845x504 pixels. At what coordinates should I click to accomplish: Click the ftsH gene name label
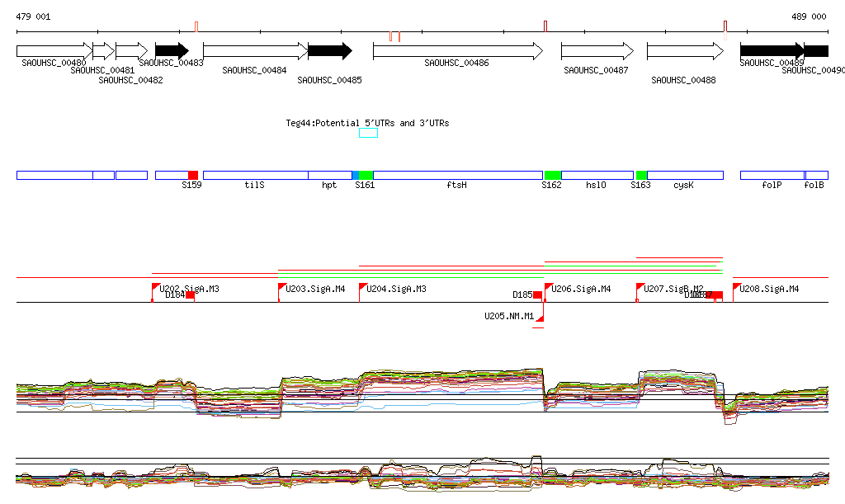(x=456, y=186)
